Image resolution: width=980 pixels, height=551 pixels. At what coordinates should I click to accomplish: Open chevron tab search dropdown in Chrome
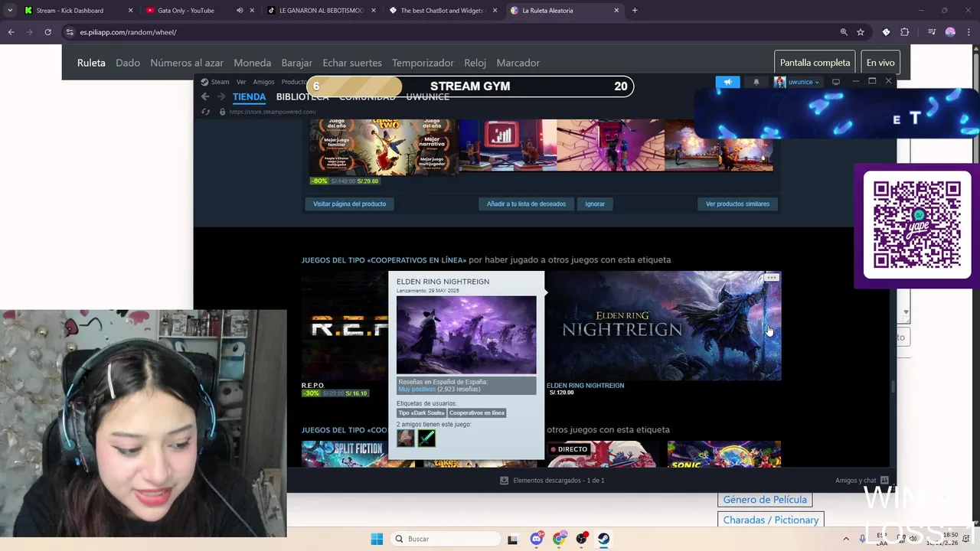[11, 11]
